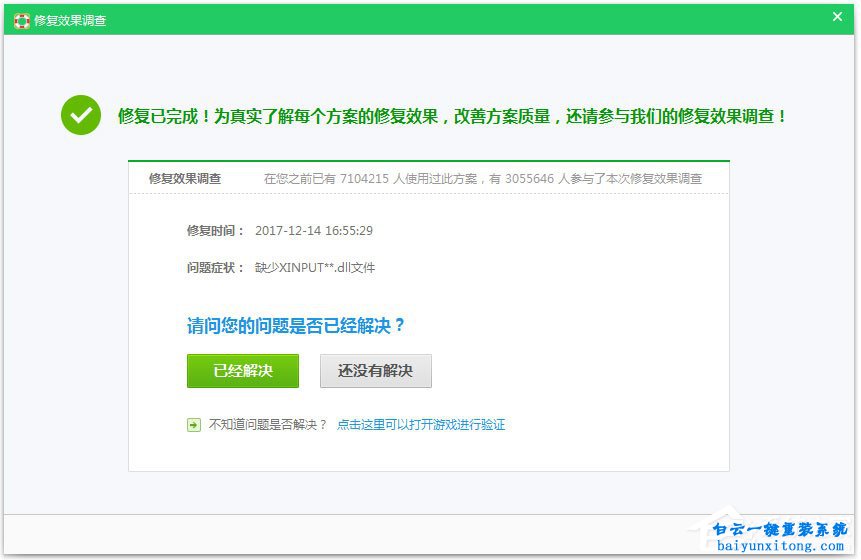Select the symptom text 缺少XINPUT**.dll文件

tap(315, 267)
